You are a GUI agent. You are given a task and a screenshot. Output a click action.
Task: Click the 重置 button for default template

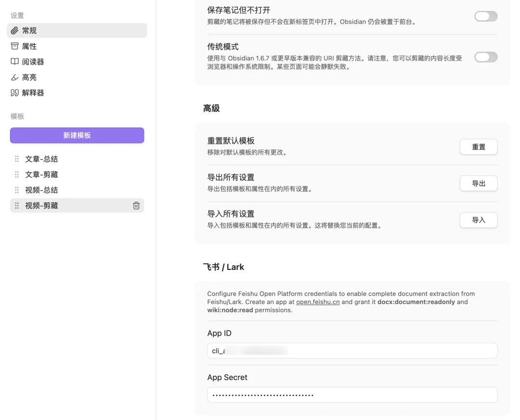[x=478, y=147]
